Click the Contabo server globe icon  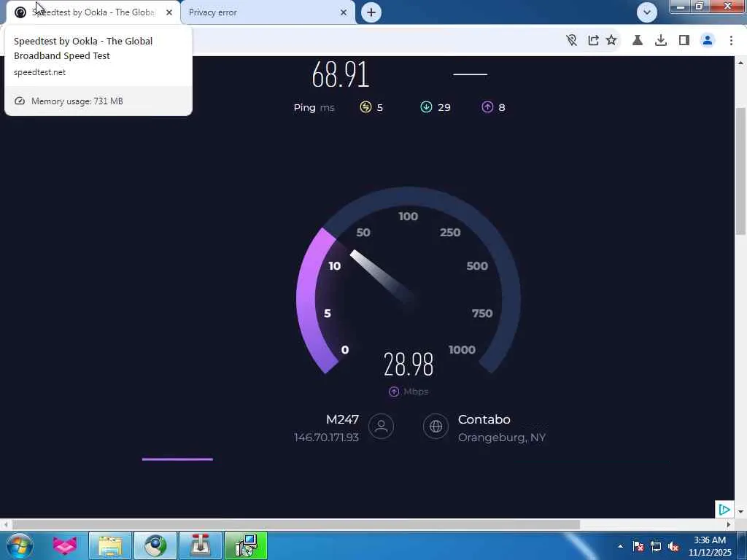pos(436,426)
